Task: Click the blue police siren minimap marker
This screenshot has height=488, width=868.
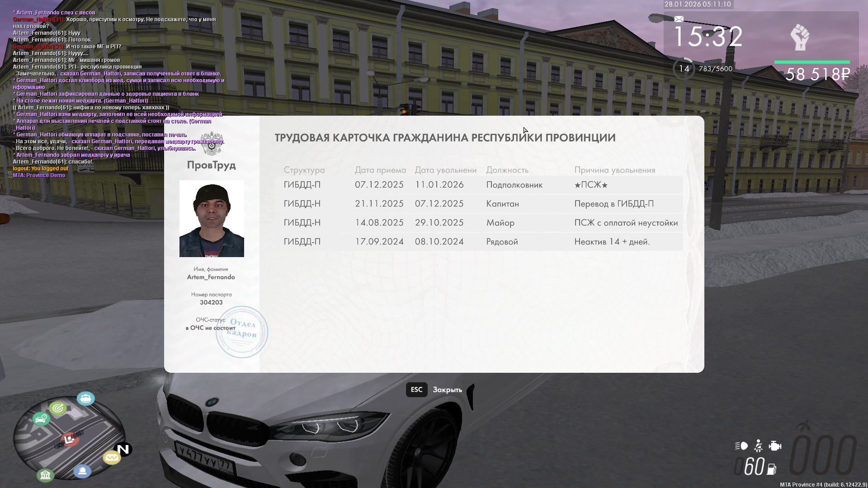Action: click(x=82, y=471)
